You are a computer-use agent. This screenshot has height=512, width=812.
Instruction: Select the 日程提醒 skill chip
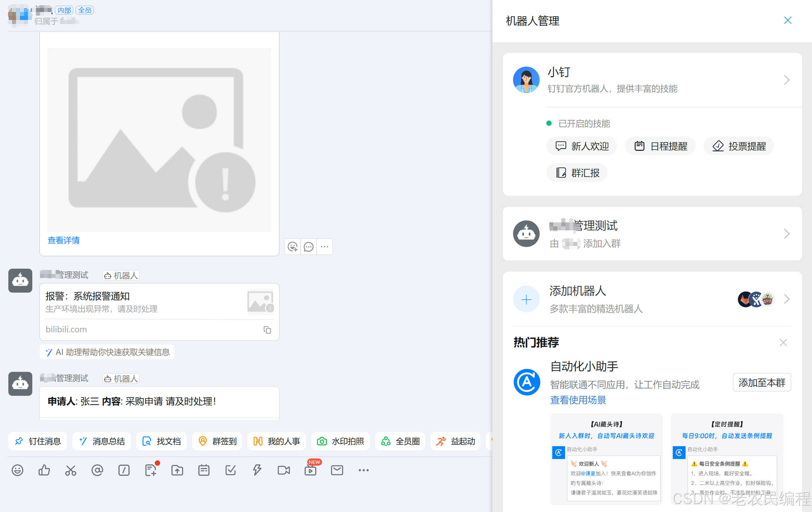tap(660, 146)
